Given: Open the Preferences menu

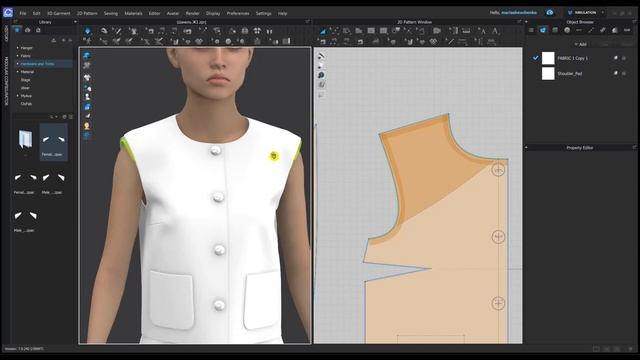Looking at the screenshot, I should pyautogui.click(x=238, y=13).
